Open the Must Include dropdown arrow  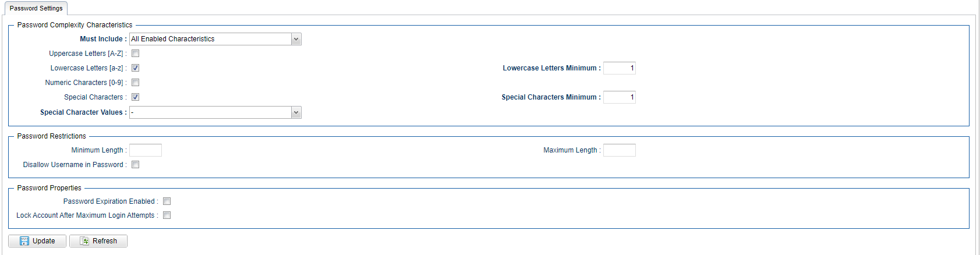click(296, 39)
